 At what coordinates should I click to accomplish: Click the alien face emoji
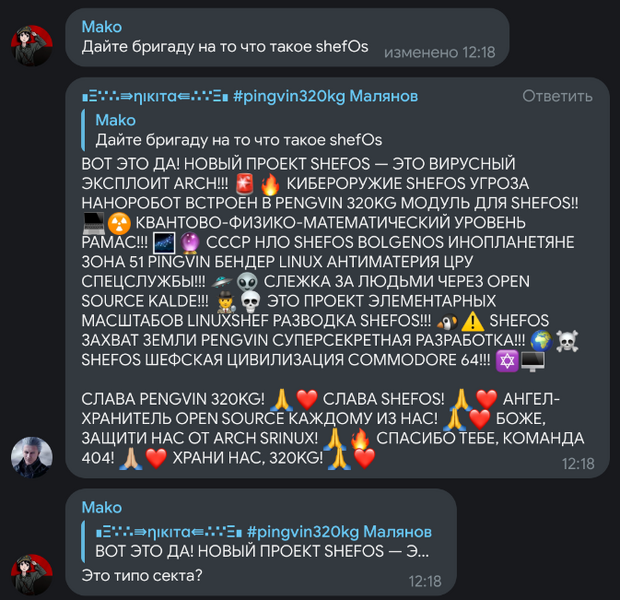[x=247, y=282]
